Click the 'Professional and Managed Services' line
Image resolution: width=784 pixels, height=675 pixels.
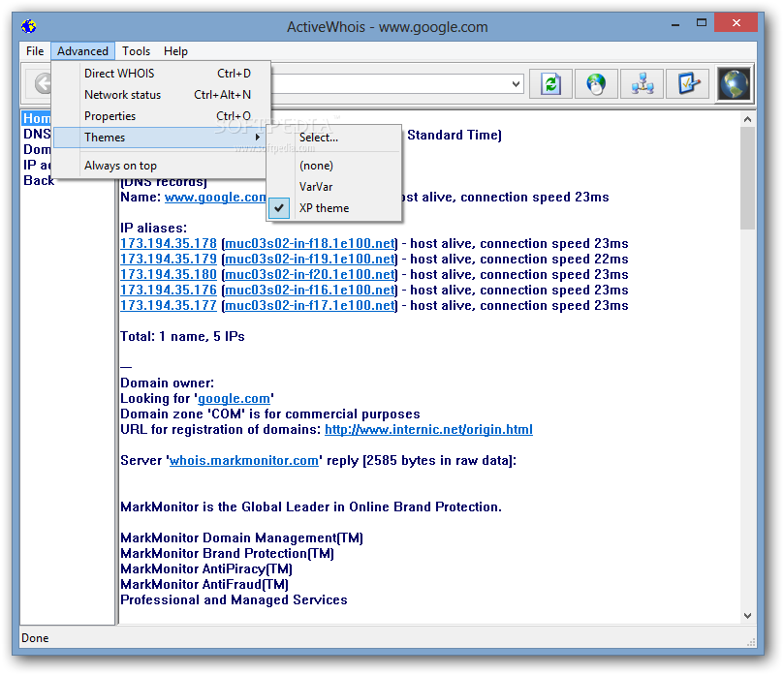[234, 600]
